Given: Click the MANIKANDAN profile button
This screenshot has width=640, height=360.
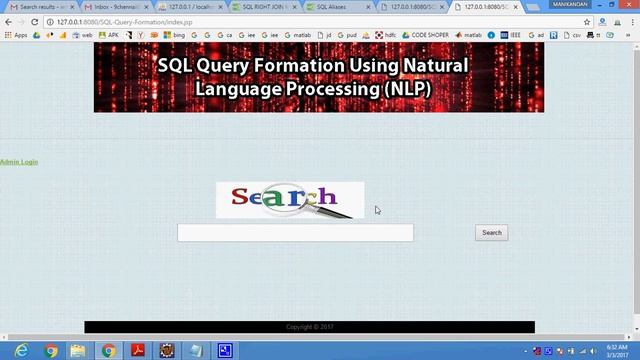Looking at the screenshot, I should tap(570, 4).
